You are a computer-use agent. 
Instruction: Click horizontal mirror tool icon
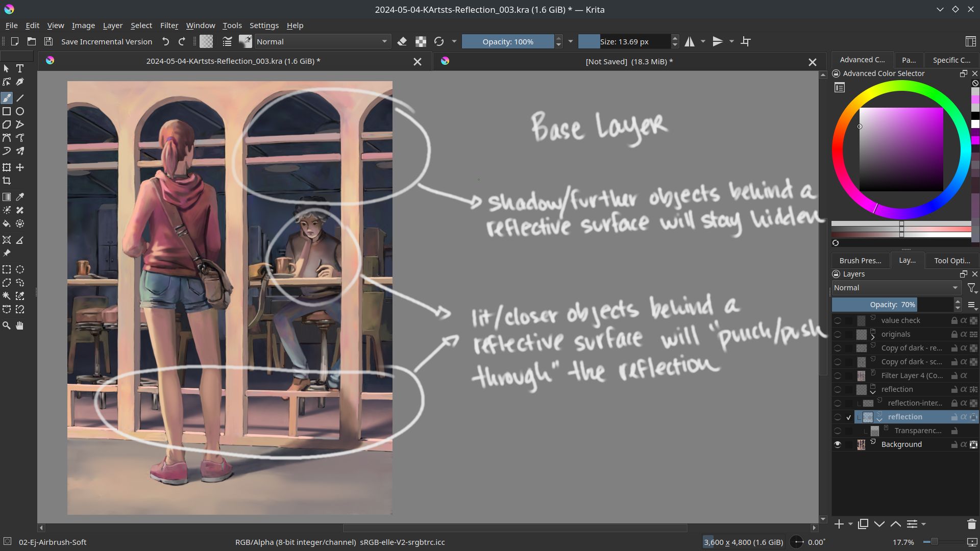click(x=690, y=42)
